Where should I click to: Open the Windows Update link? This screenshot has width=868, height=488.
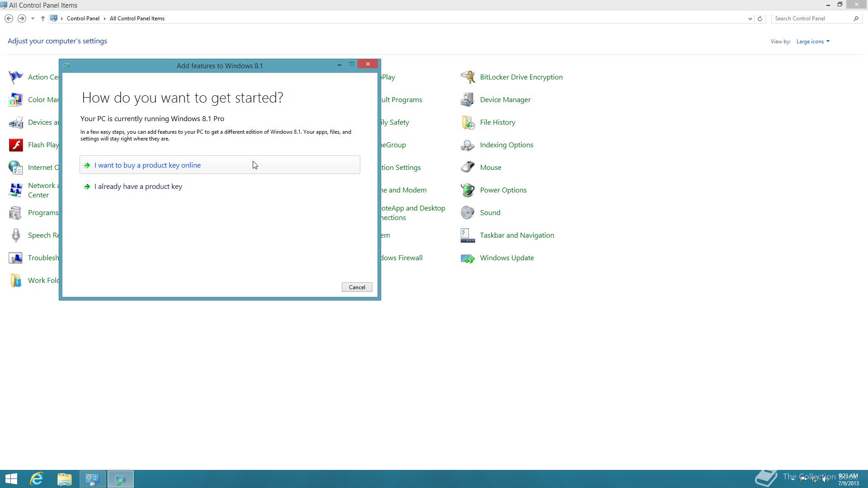tap(507, 258)
